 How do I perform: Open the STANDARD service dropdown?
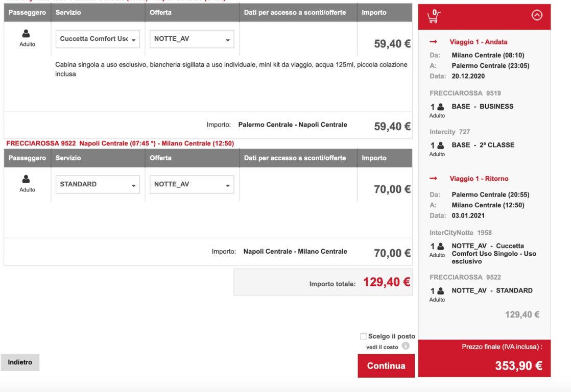pos(98,185)
